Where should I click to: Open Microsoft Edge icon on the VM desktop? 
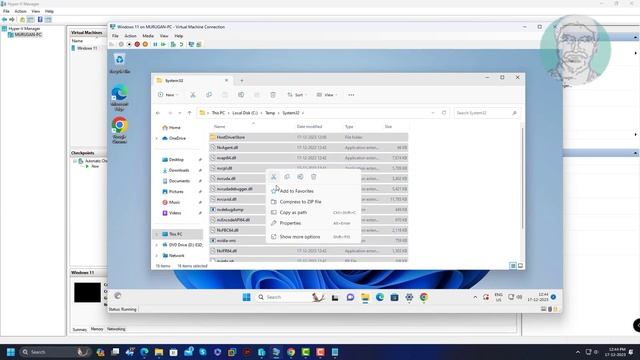[119, 98]
